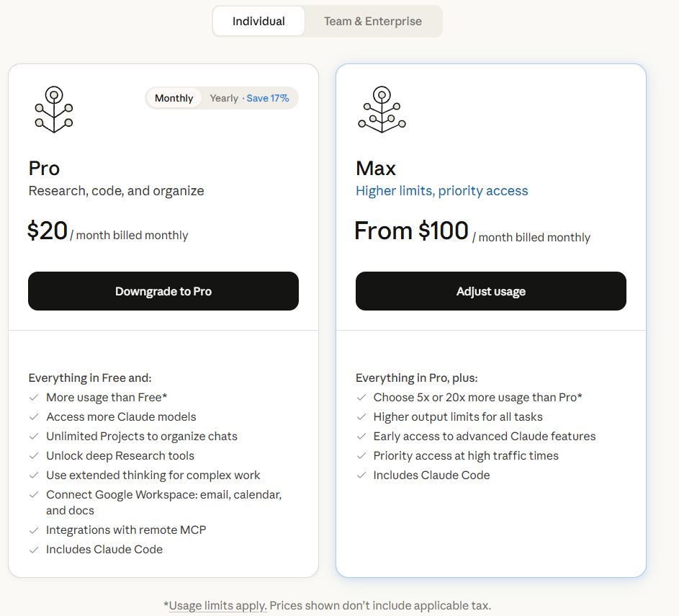Click the Max plan heading
The height and width of the screenshot is (616, 679).
(x=376, y=169)
